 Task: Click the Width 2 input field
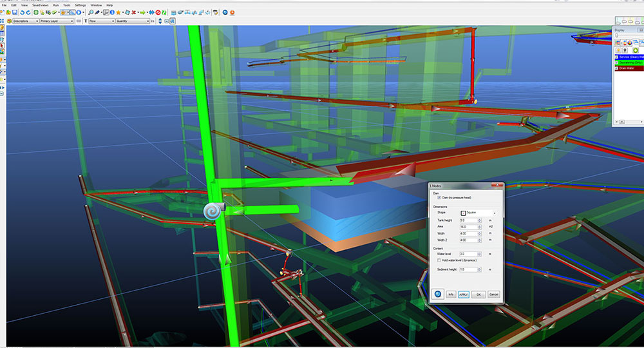(469, 240)
